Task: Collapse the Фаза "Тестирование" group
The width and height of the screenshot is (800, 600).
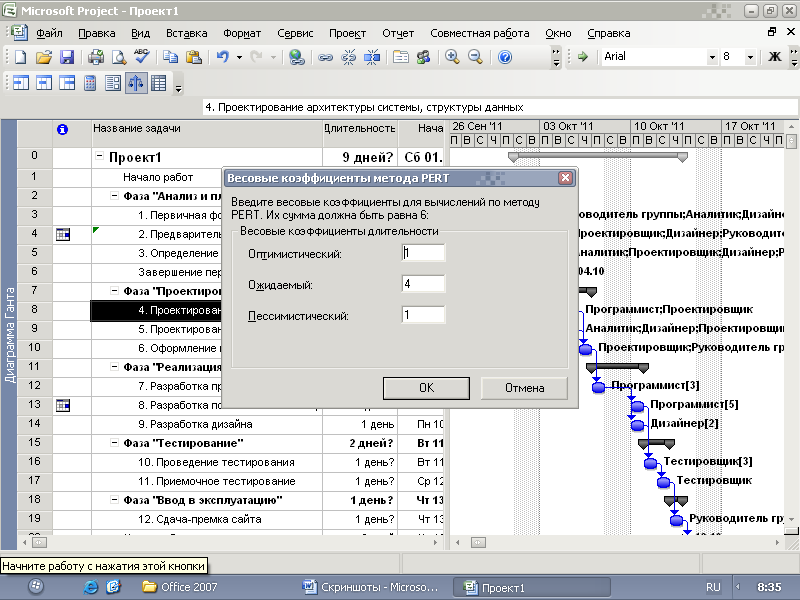Action: 114,442
